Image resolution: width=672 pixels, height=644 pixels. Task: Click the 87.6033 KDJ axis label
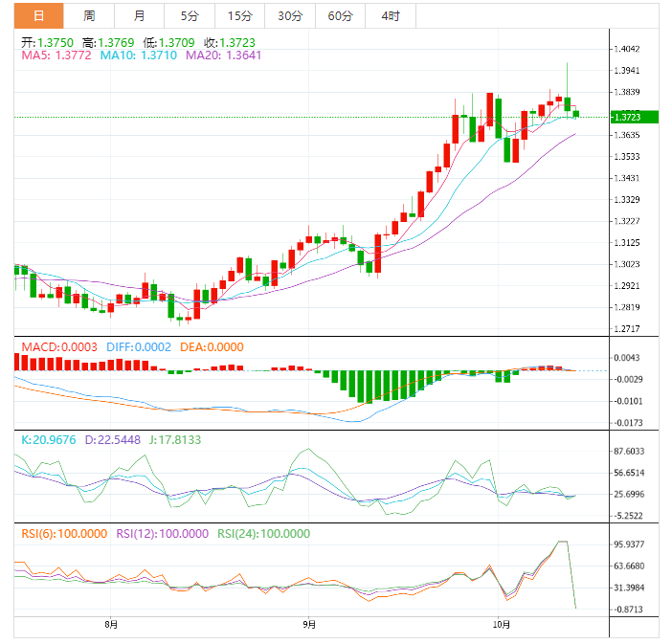[629, 452]
